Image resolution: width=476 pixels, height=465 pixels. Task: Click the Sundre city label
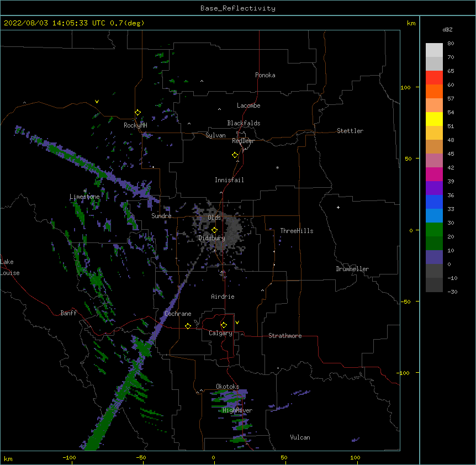[x=161, y=216]
